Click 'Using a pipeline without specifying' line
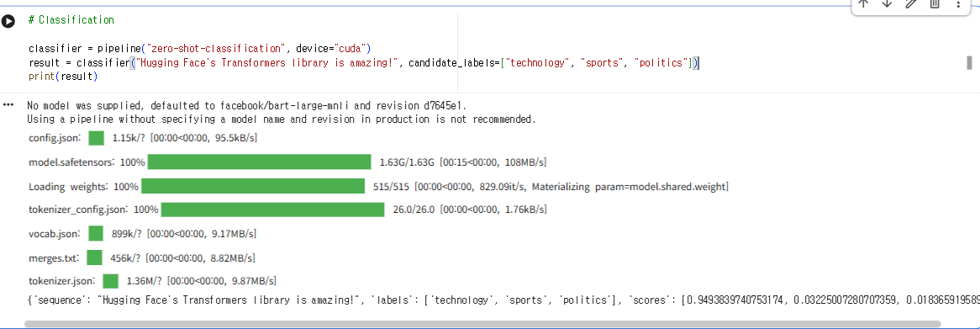 pos(282,119)
